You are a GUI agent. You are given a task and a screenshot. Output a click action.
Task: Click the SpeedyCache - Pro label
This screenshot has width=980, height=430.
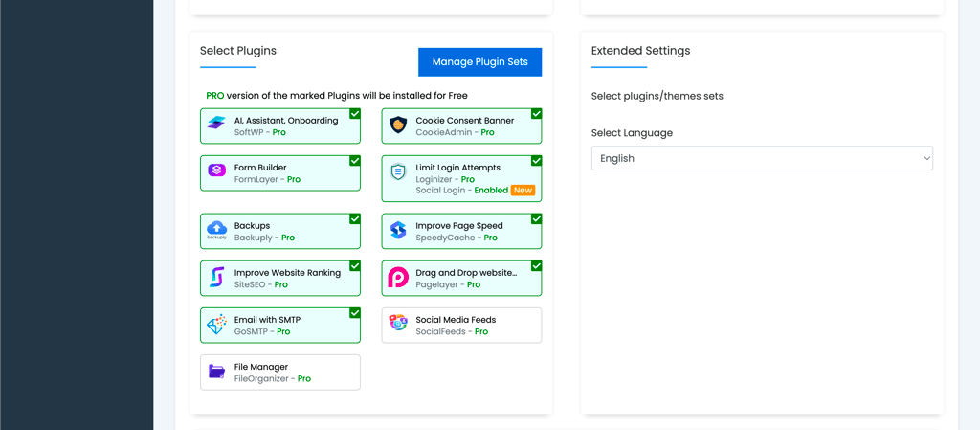click(457, 238)
